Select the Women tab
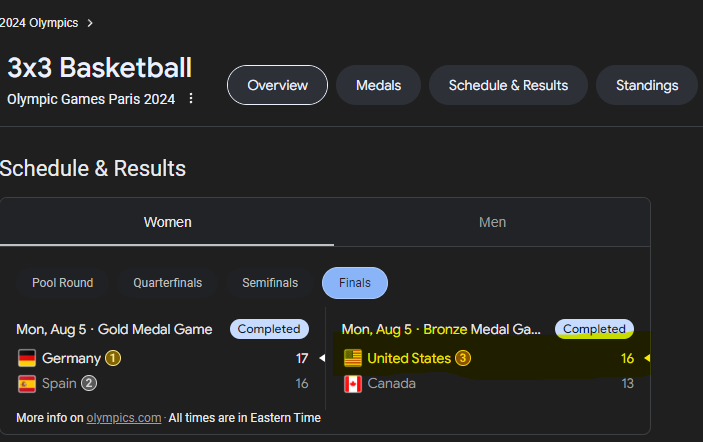703x442 pixels. click(x=167, y=222)
